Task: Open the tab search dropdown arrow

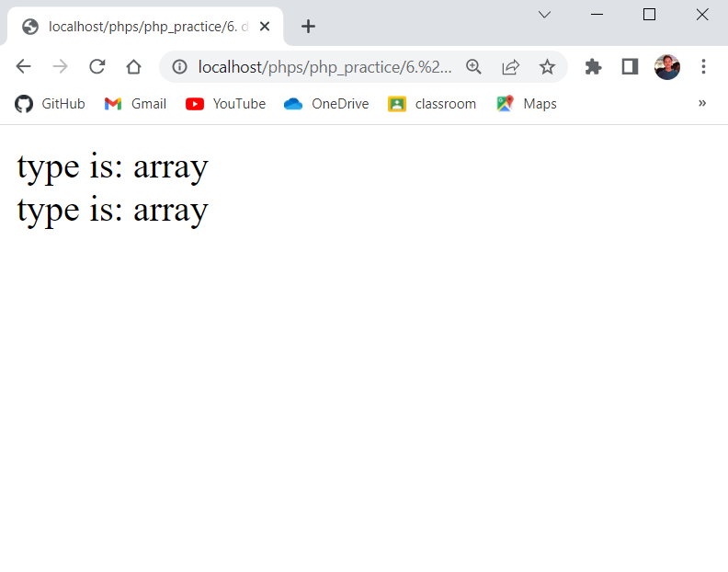Action: (x=544, y=14)
